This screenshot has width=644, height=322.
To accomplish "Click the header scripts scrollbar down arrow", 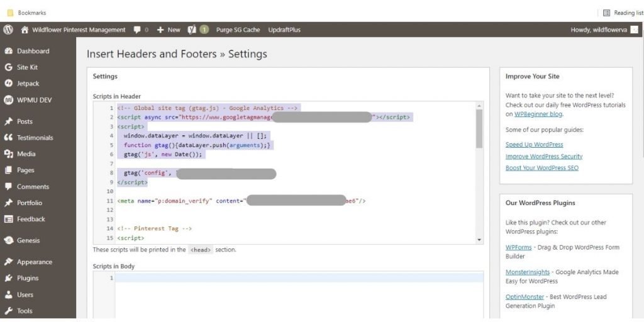I will (x=479, y=240).
